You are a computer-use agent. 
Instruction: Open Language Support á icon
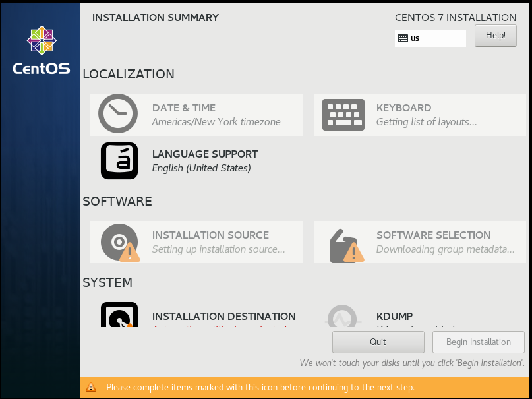point(119,161)
